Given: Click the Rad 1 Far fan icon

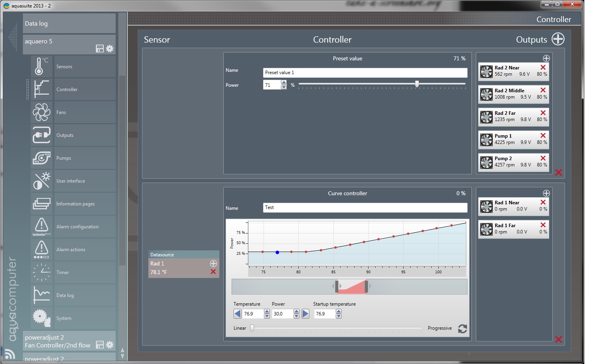Looking at the screenshot, I should pos(486,229).
